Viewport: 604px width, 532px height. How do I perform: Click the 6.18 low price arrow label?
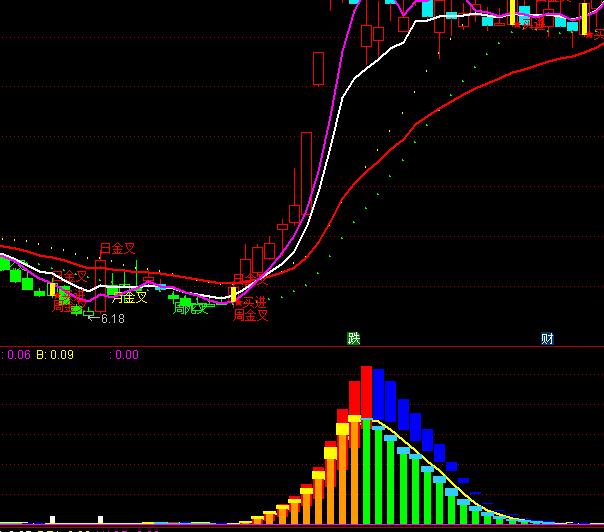pos(106,319)
